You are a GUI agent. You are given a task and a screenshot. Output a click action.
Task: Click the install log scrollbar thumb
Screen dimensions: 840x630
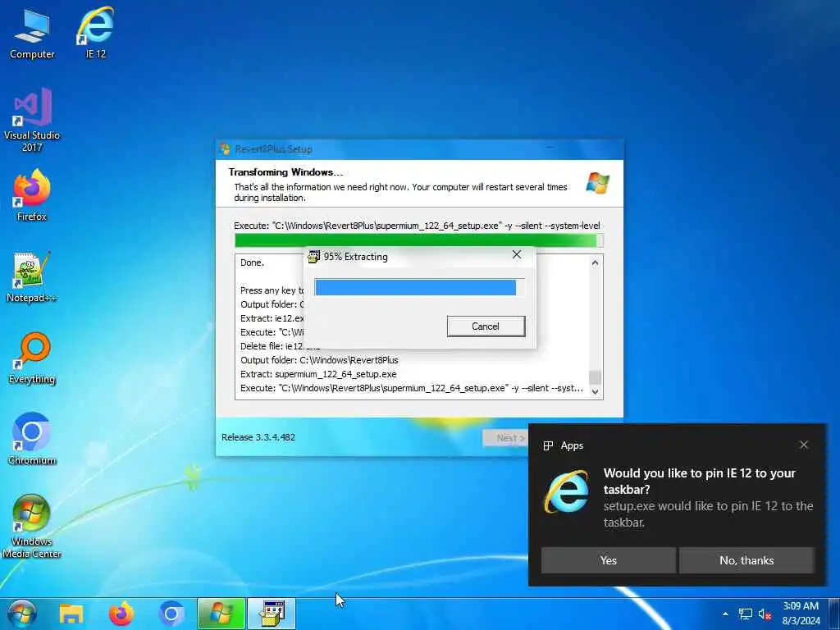point(595,377)
